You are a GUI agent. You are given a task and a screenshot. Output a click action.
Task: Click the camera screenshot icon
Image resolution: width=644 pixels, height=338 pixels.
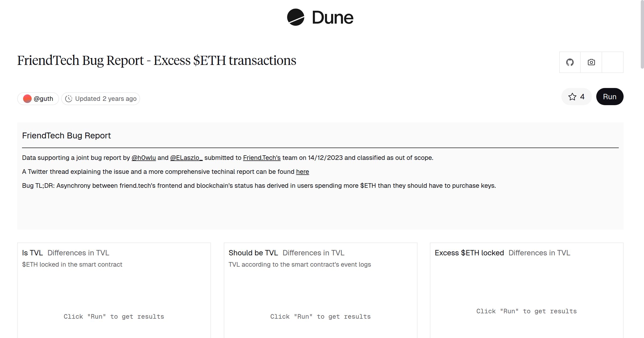point(591,62)
